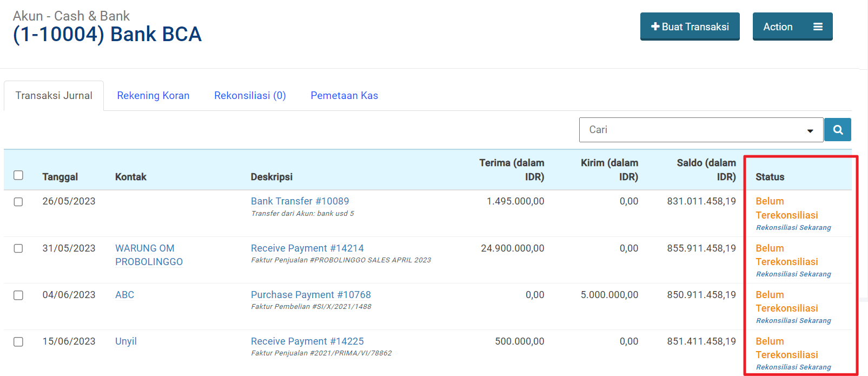The height and width of the screenshot is (376, 868).
Task: Focus the Cari search field
Action: tap(701, 130)
